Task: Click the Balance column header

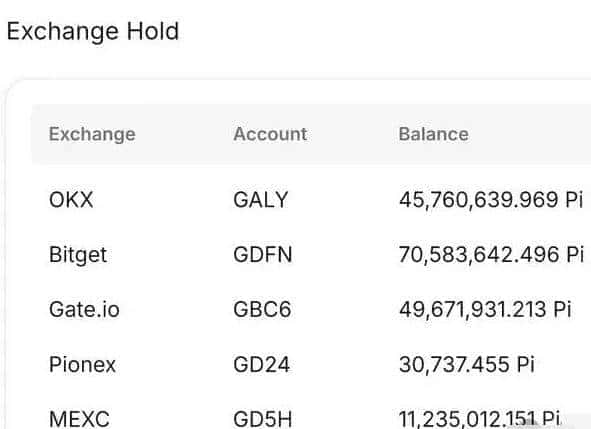Action: coord(433,134)
